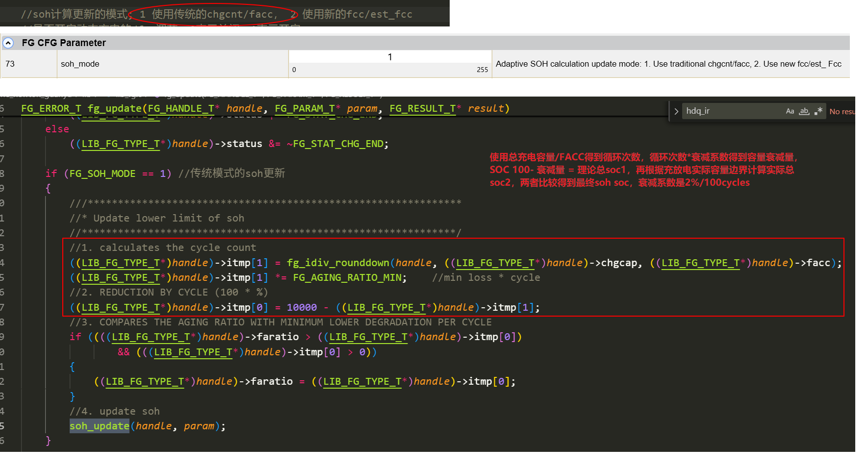This screenshot has height=470, width=868.
Task: Click the comment '//传统模式的soh更新'
Action: tap(232, 173)
